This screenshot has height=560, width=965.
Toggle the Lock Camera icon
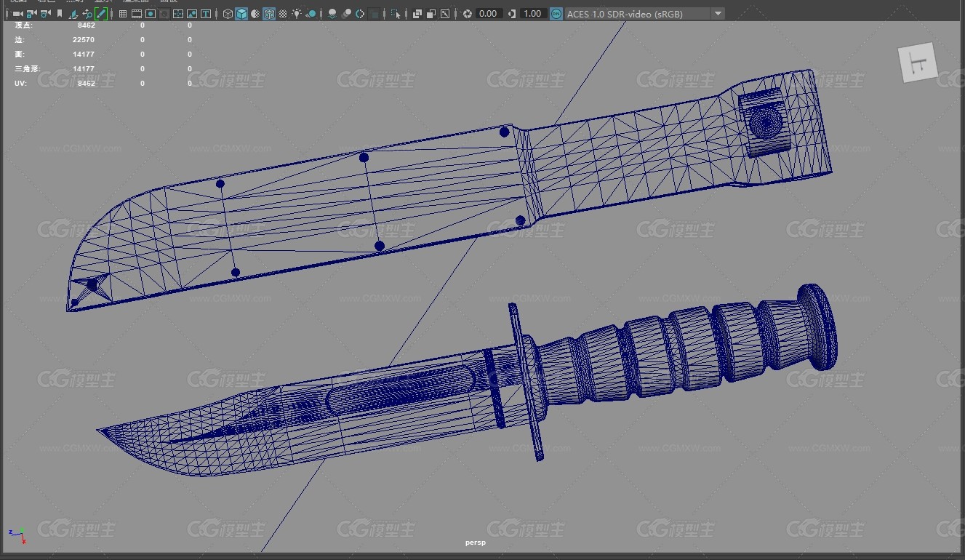pyautogui.click(x=32, y=13)
